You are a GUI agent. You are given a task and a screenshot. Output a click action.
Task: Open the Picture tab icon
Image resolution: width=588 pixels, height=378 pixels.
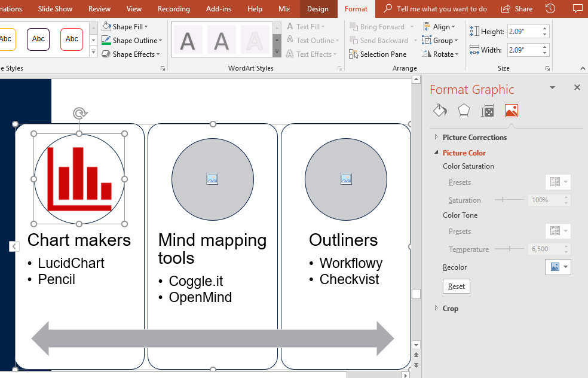512,111
